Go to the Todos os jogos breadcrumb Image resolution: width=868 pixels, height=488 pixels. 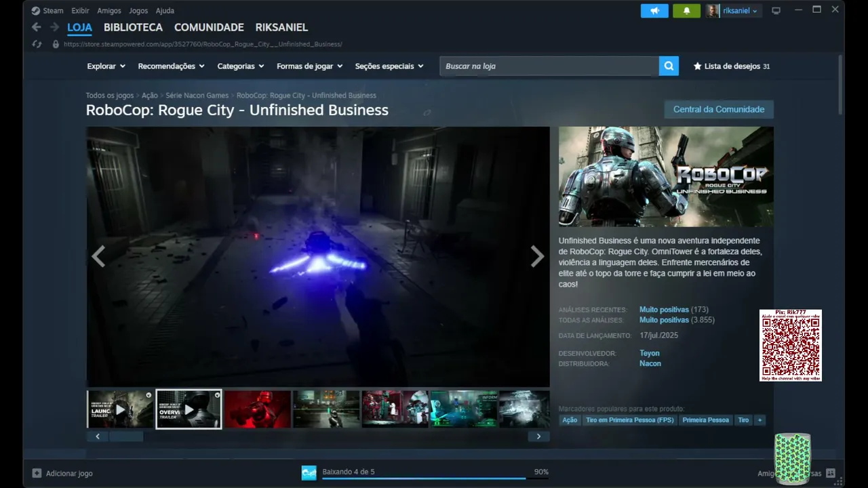point(110,96)
